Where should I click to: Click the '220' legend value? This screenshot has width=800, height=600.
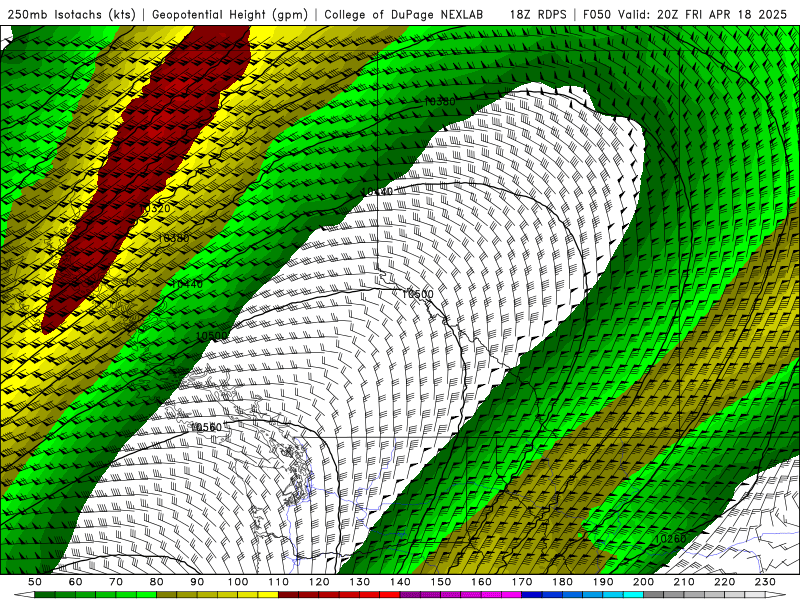(725, 582)
